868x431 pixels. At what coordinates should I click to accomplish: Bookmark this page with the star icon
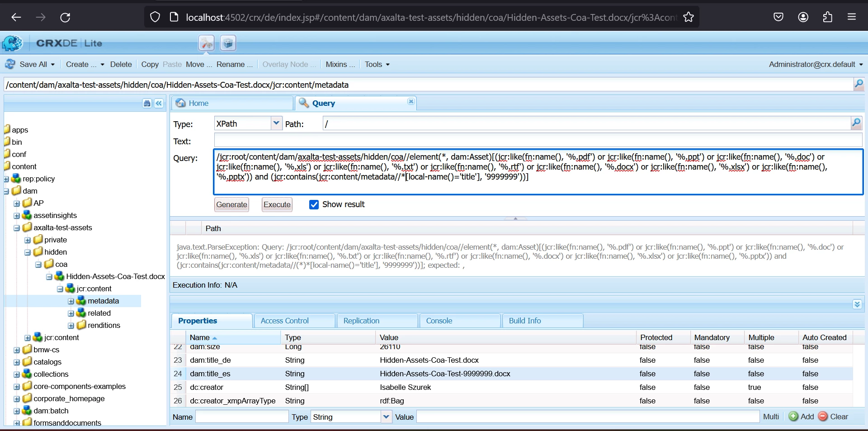coord(689,17)
